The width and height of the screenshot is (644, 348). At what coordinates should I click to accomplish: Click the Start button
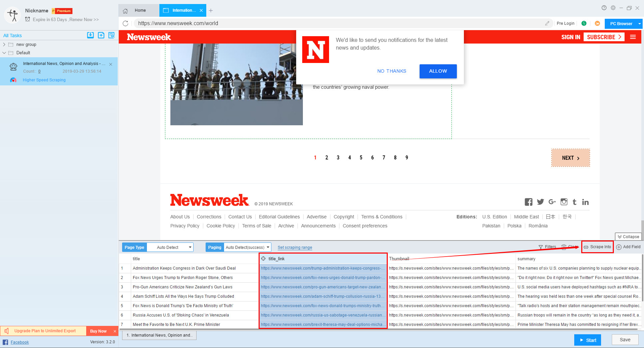tap(588, 340)
